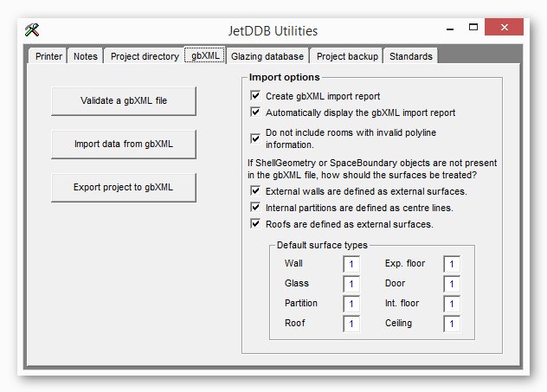
Task: Click the Door surface type field
Action: coord(452,284)
